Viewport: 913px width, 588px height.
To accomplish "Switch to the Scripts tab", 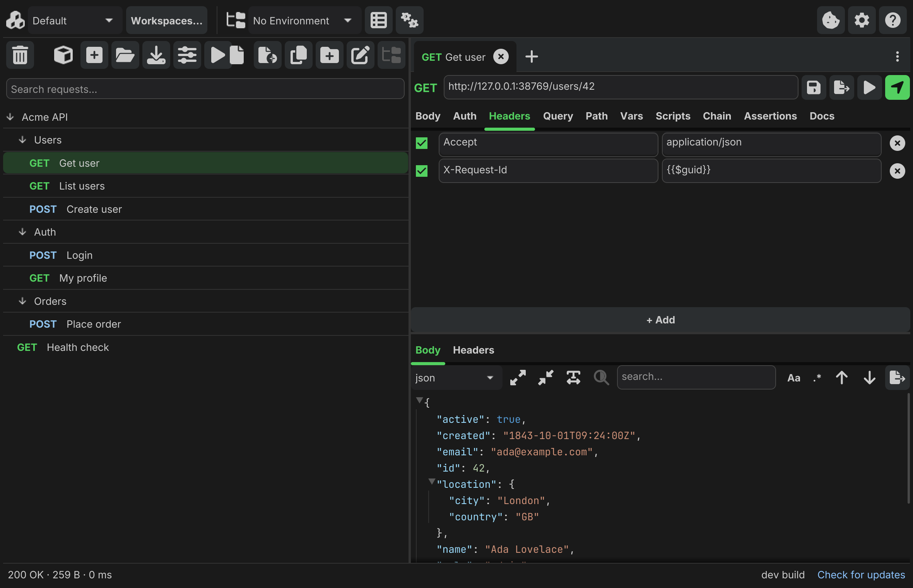I will 673,116.
